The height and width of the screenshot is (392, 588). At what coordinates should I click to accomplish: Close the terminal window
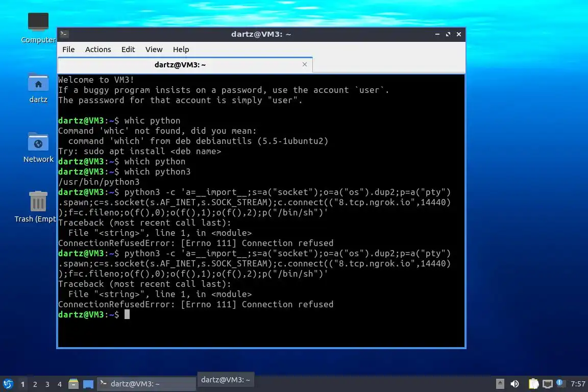click(x=459, y=34)
